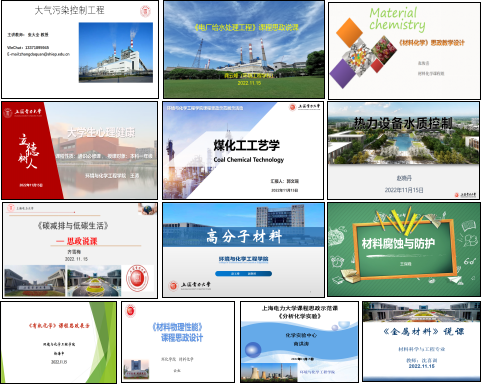Open the 材料物理性能 课程思政设计 slide
This screenshot has width=482, height=384.
tap(178, 342)
